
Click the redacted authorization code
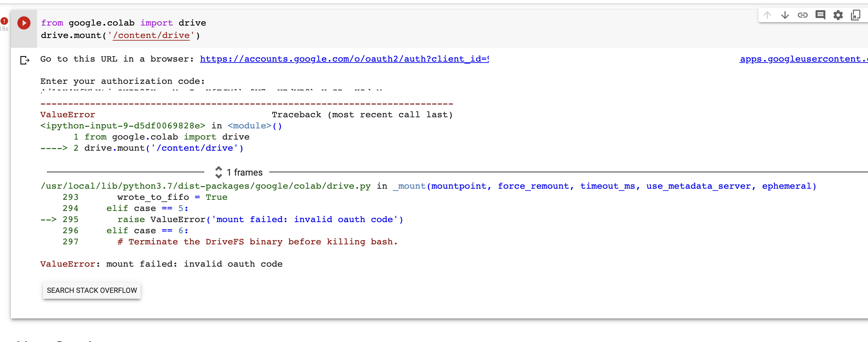(219, 94)
